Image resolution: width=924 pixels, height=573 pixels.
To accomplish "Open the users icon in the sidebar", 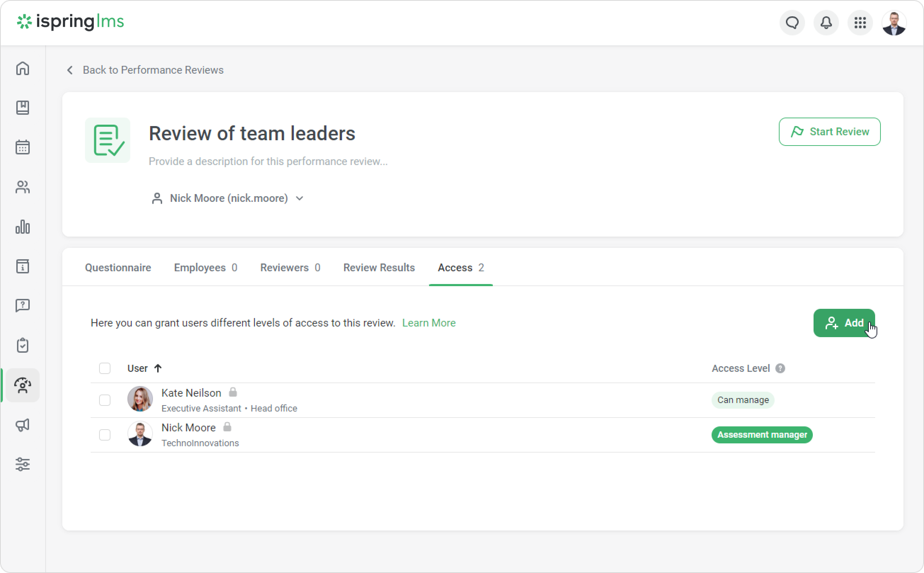I will click(23, 187).
